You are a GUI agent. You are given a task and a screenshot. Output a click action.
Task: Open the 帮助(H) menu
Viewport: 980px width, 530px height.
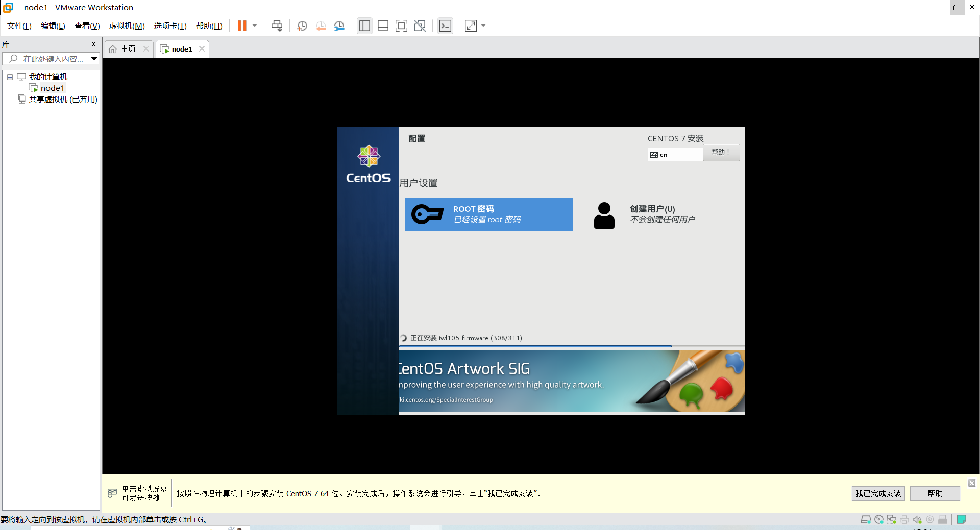[x=209, y=26]
